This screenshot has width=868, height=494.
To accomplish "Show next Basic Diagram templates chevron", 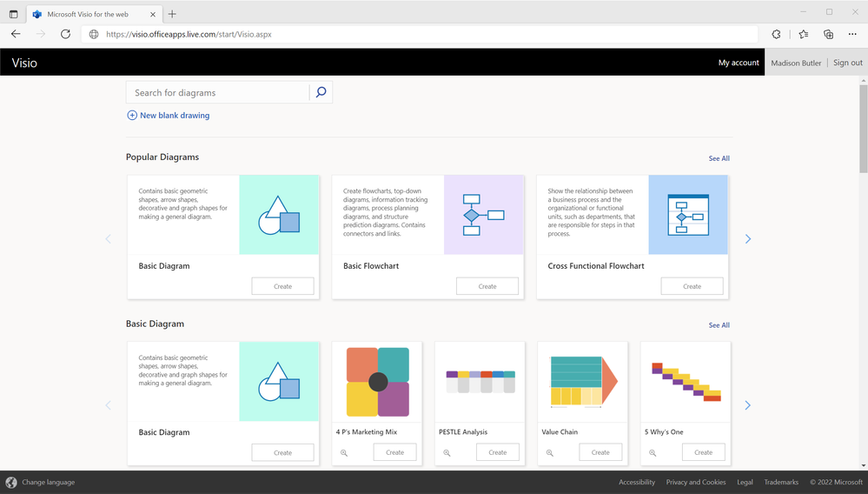I will [748, 405].
